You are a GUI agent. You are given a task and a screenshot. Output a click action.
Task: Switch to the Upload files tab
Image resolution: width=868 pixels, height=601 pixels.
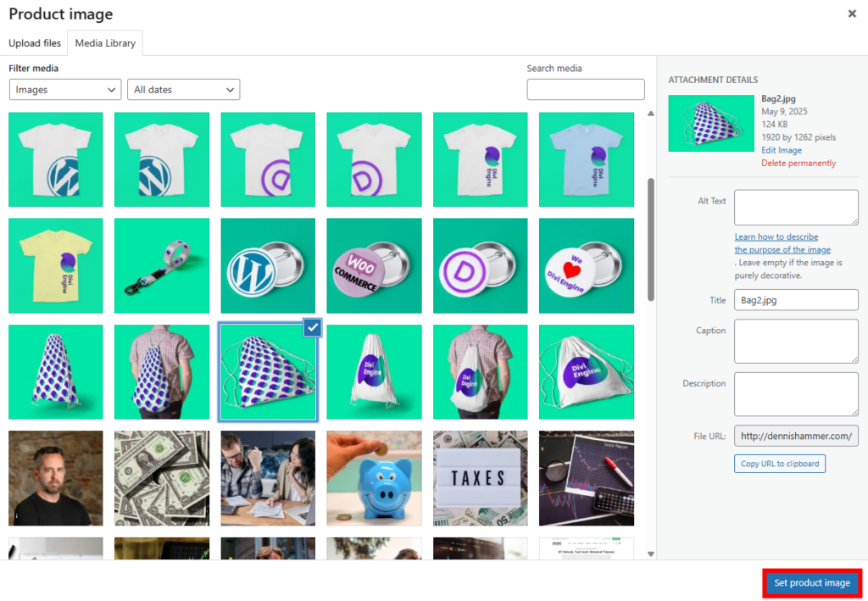click(x=35, y=42)
